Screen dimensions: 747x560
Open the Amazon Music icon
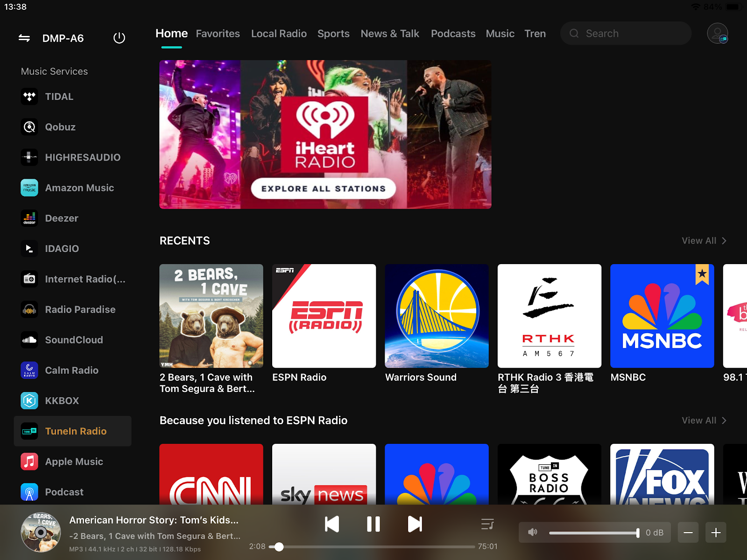[x=29, y=188]
